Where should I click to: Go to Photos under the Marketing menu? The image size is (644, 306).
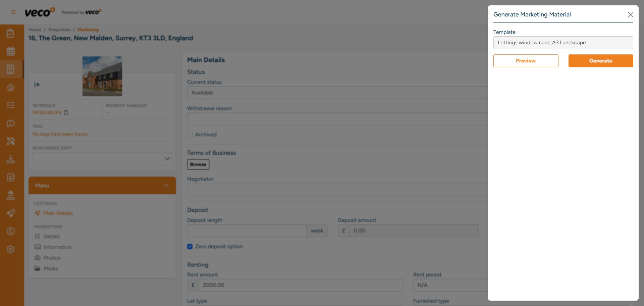[52, 258]
